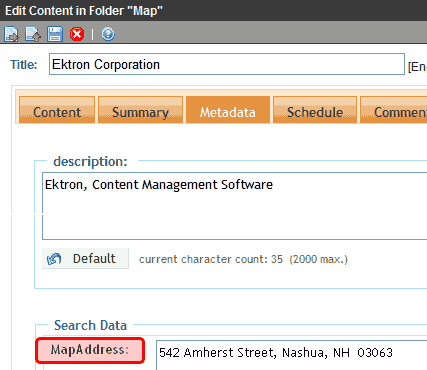Click the undo arrow icon on the Default button
Viewport: 427px width, 370px height.
click(x=54, y=259)
